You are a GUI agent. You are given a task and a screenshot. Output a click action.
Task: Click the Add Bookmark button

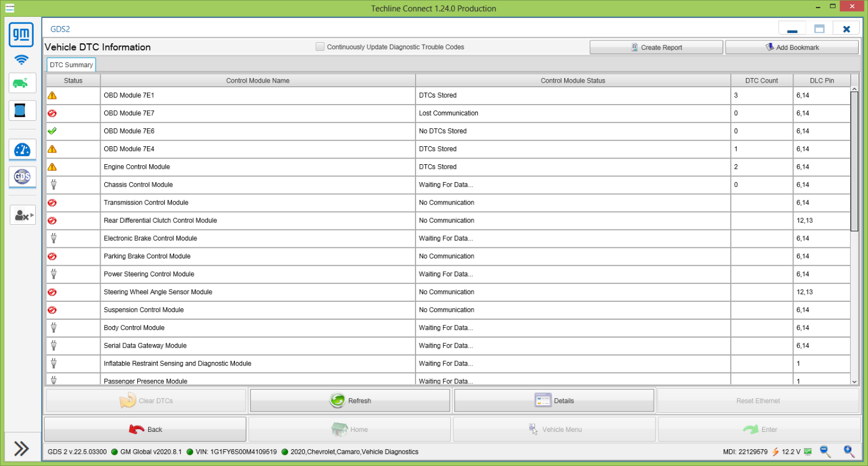[792, 47]
